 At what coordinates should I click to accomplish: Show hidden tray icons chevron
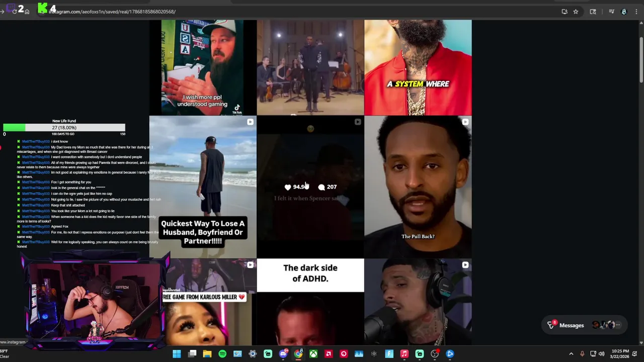coord(571,354)
